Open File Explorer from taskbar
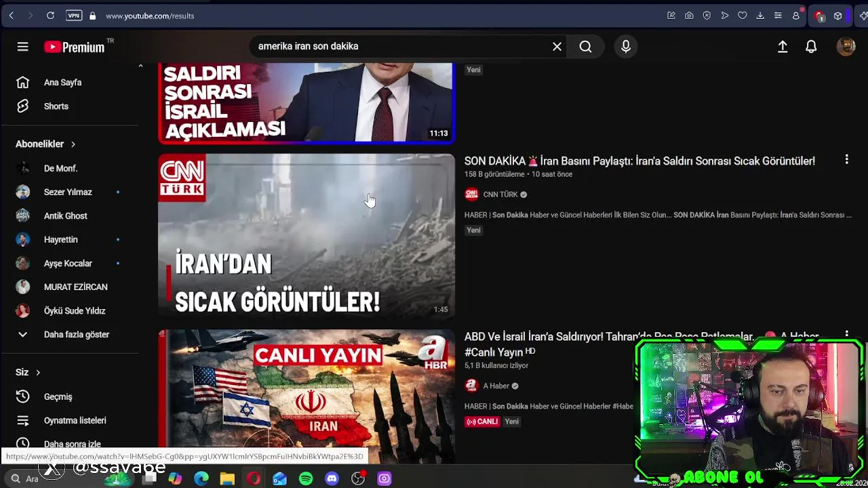 coord(227,479)
